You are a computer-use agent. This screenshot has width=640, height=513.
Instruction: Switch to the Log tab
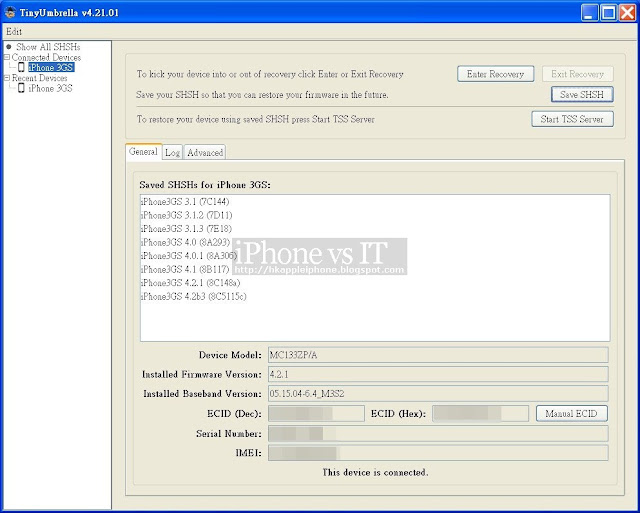point(172,153)
